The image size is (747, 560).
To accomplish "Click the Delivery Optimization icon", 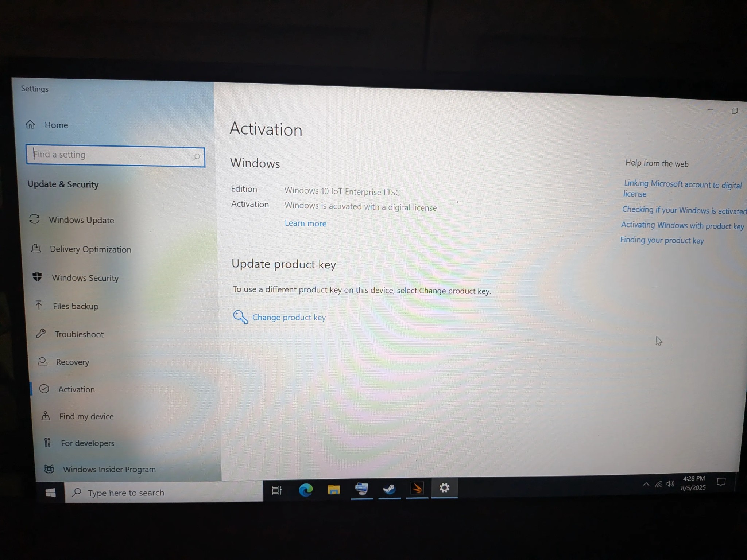I will (x=36, y=248).
